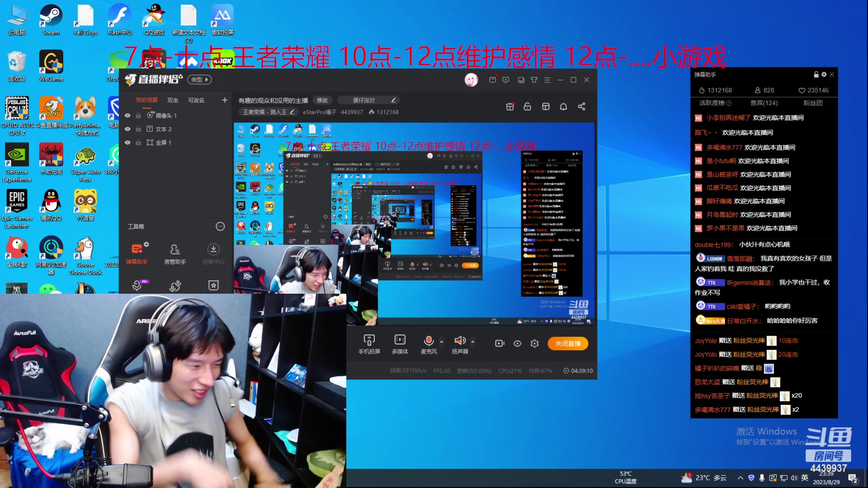Click the unlock icon above the preview

coord(528,107)
